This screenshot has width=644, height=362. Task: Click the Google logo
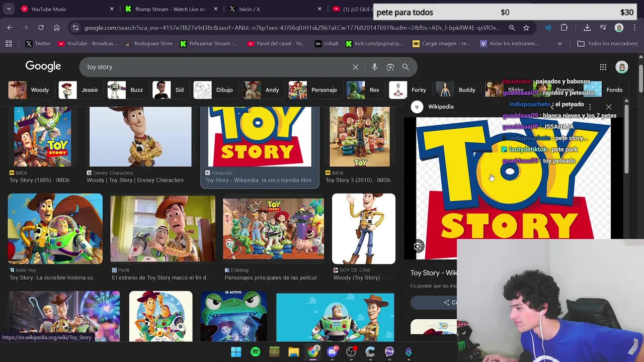pyautogui.click(x=43, y=66)
